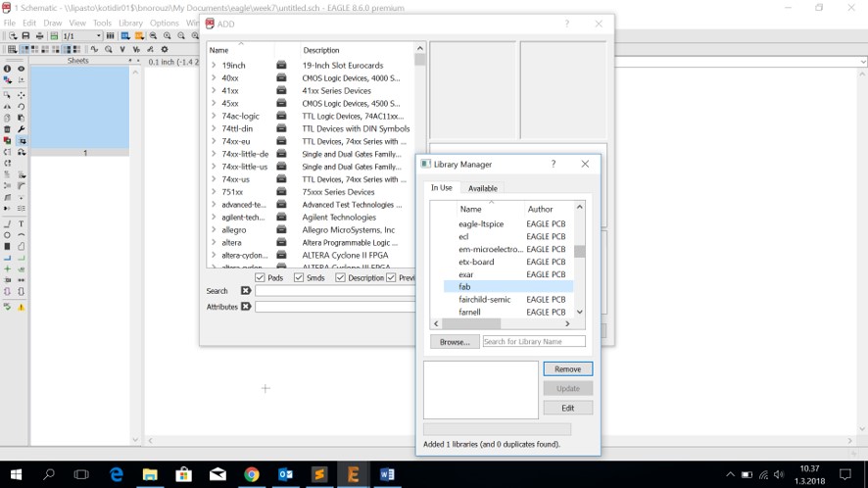Expand the 74ac-logic library
The height and width of the screenshot is (488, 868).
coord(214,116)
